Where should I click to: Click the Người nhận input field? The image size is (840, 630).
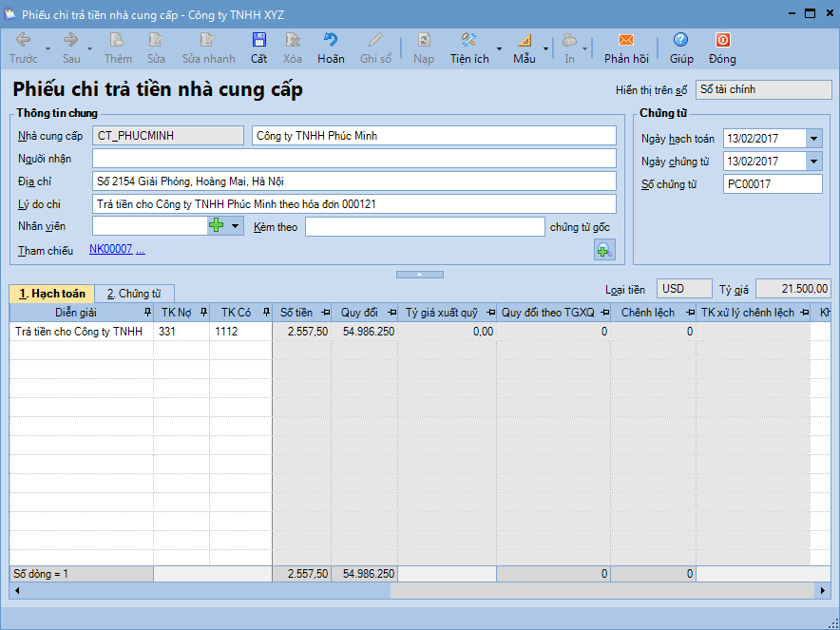pos(354,159)
